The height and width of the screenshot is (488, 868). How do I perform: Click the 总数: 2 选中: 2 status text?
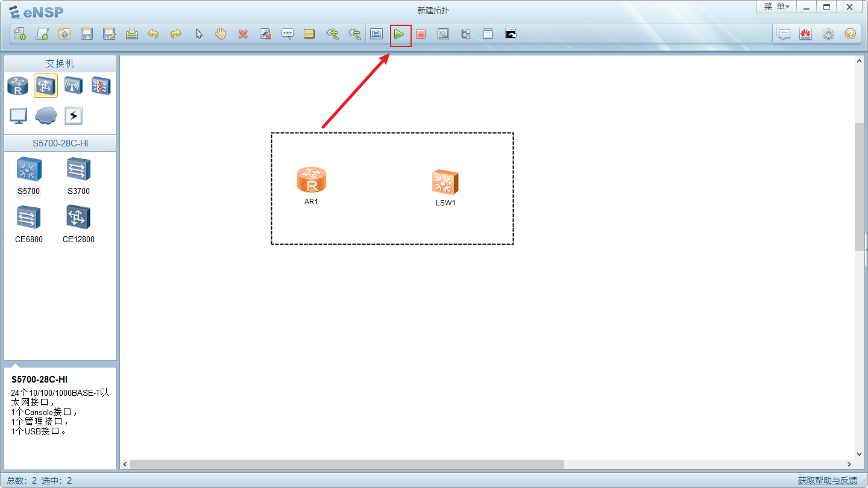click(x=39, y=480)
